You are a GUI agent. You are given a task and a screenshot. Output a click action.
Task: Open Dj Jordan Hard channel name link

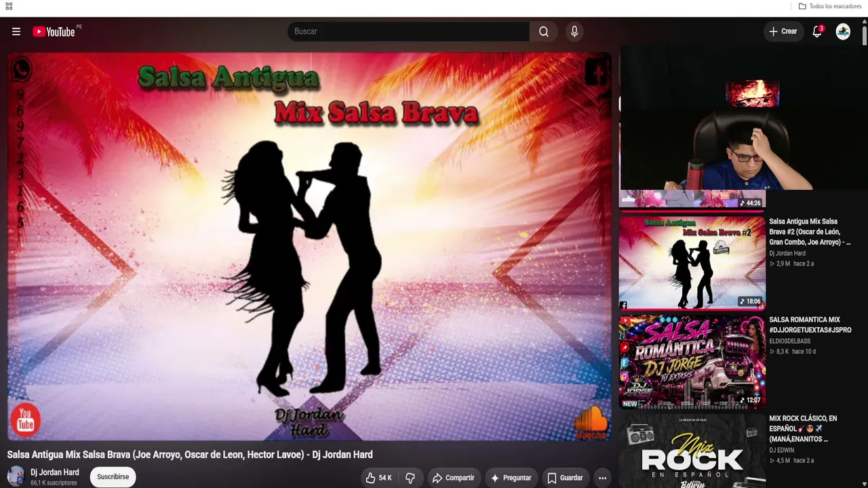54,472
